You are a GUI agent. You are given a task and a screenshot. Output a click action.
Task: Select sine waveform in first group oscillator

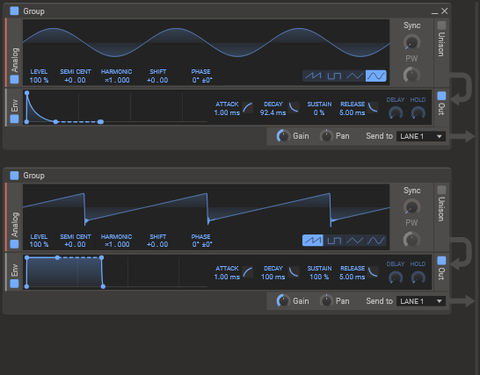(x=376, y=76)
